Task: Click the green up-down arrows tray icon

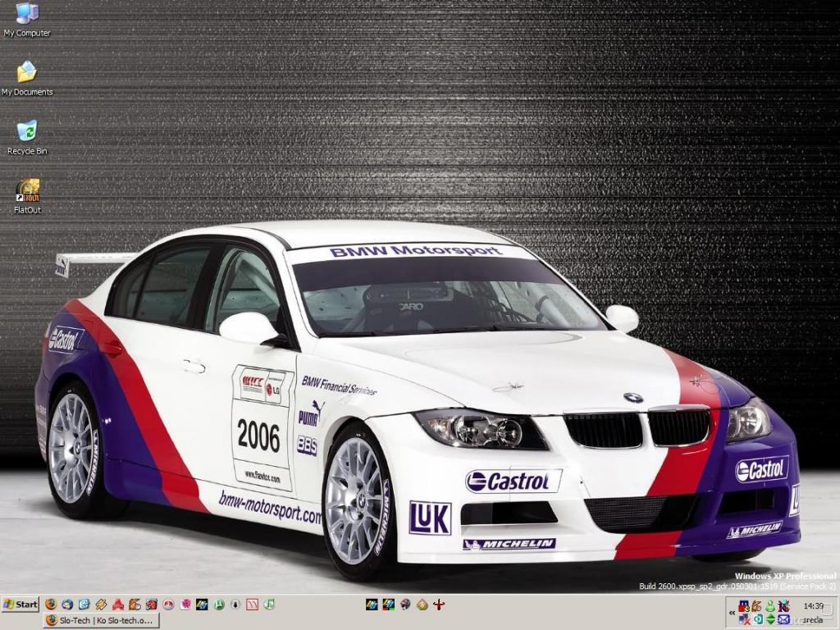Action: pos(770,619)
